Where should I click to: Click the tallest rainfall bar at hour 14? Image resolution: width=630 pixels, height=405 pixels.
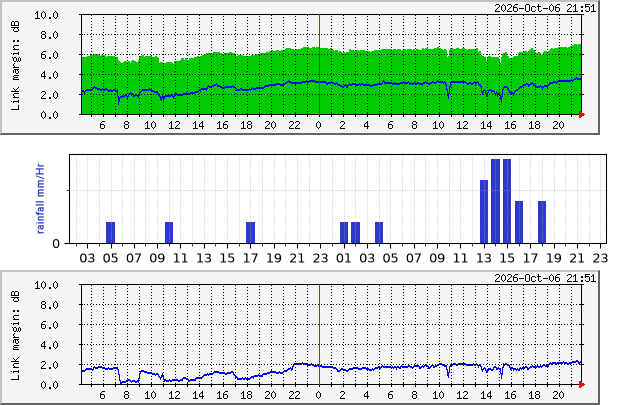point(495,201)
